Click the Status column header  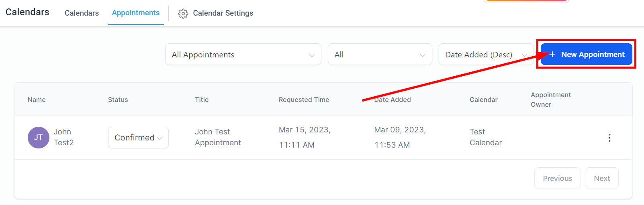[x=118, y=99]
